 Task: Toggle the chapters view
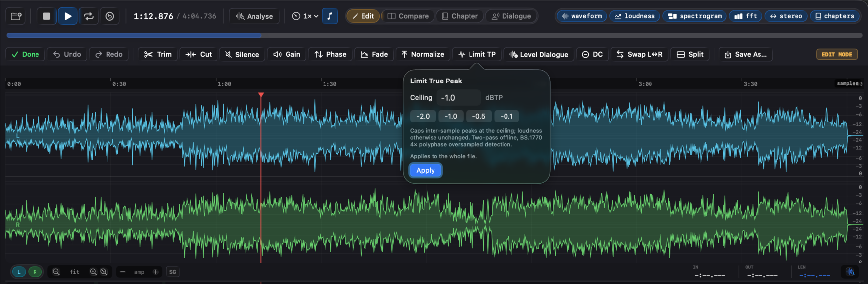click(834, 16)
